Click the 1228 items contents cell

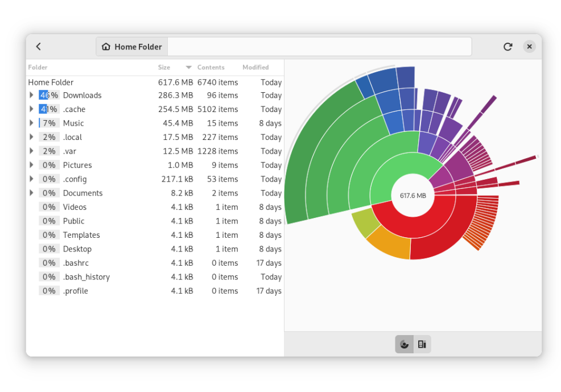point(217,151)
